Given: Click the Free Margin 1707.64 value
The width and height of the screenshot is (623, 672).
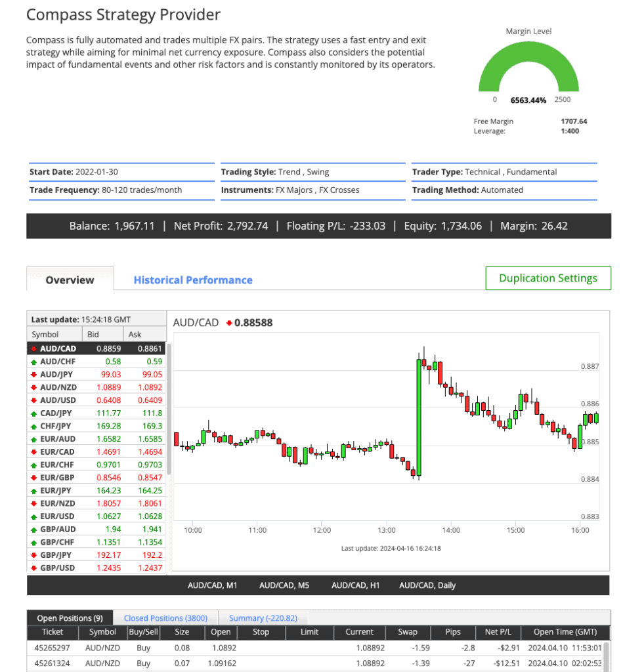Looking at the screenshot, I should 574,121.
